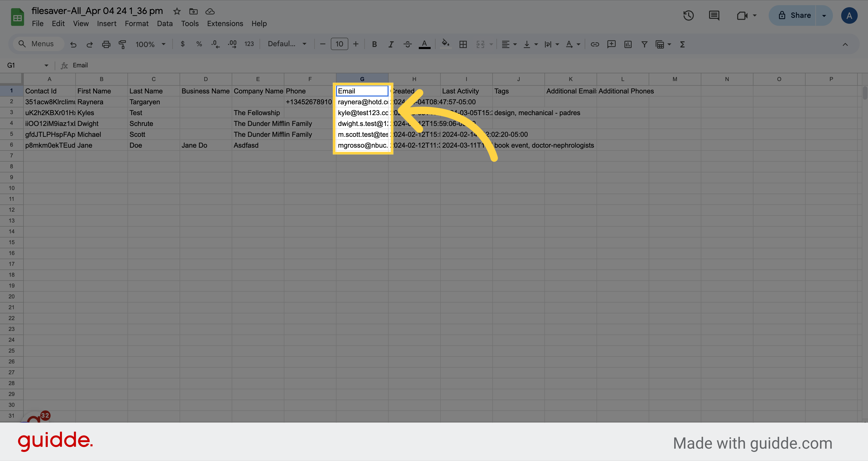868x461 pixels.
Task: Click the Print icon
Action: pos(106,44)
